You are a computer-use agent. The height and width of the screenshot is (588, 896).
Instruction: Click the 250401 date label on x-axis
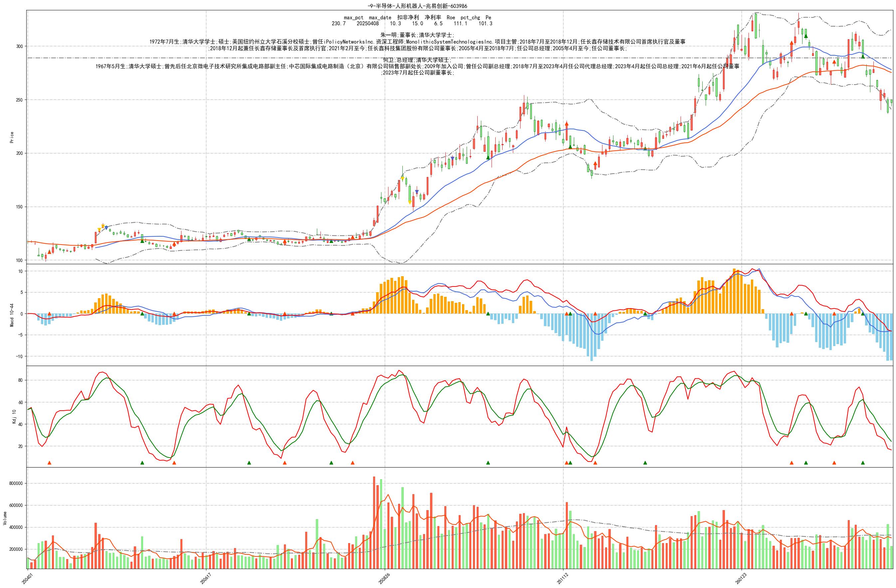27,578
